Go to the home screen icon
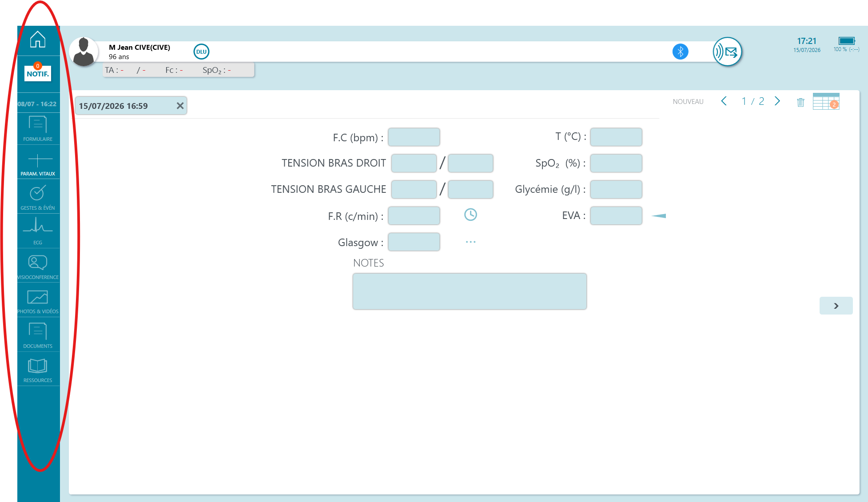Viewport: 868px width, 502px height. point(38,39)
